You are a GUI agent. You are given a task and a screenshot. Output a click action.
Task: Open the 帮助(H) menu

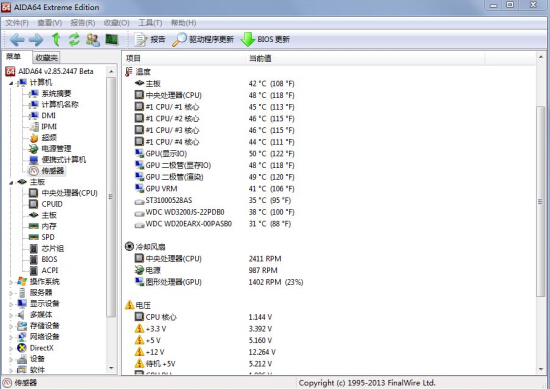(183, 23)
